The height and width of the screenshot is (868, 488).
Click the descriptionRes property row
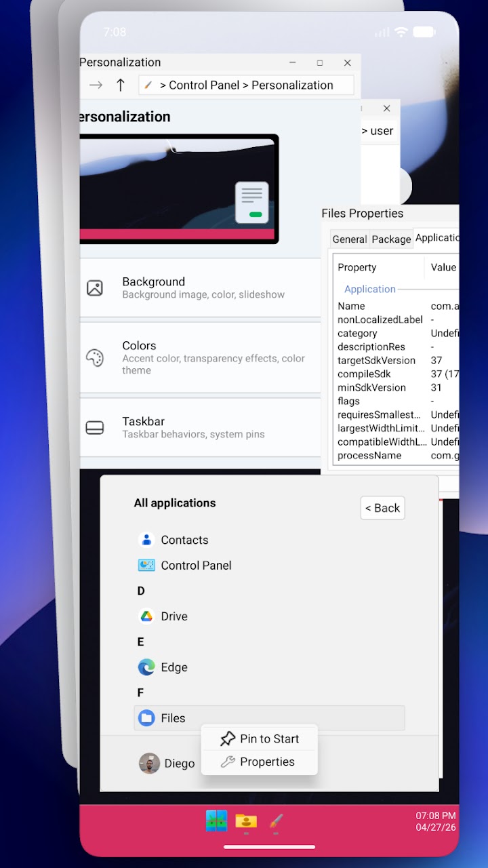pyautogui.click(x=397, y=347)
